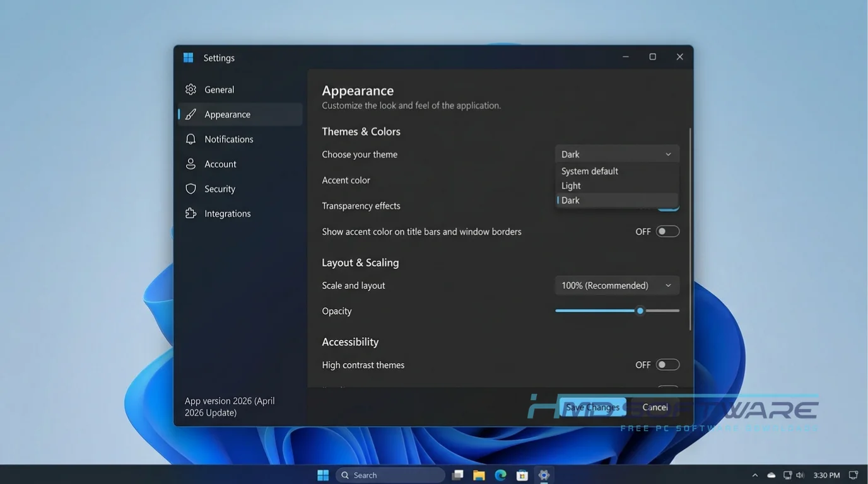
Task: Click the Accent color label
Action: coord(346,180)
